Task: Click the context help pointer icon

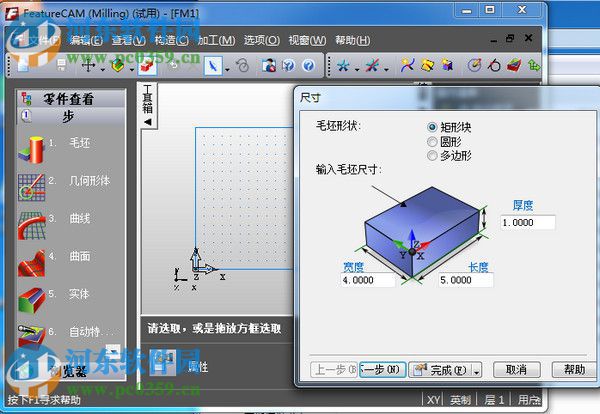Action: click(288, 66)
